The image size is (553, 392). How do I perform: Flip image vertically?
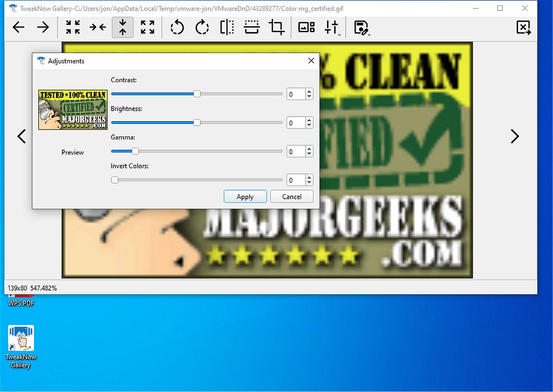pos(251,28)
